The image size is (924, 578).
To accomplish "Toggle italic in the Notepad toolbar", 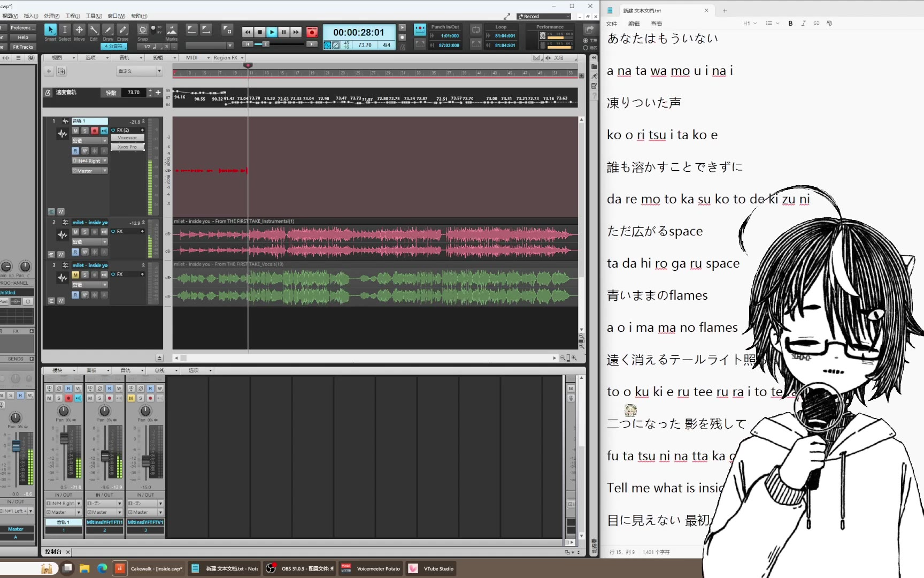I will tap(803, 23).
